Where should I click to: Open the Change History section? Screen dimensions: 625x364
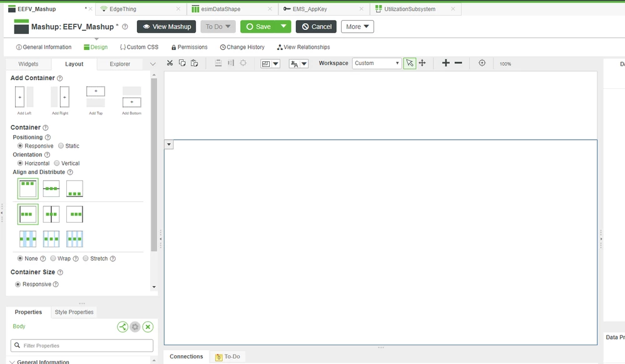tap(242, 47)
